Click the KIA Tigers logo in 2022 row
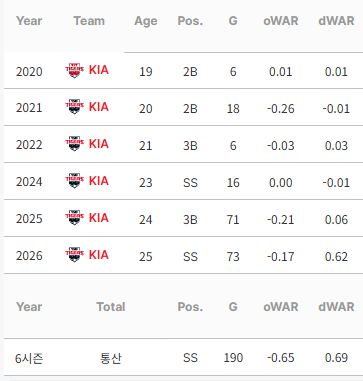Image resolution: width=363 pixels, height=381 pixels. pos(74,144)
